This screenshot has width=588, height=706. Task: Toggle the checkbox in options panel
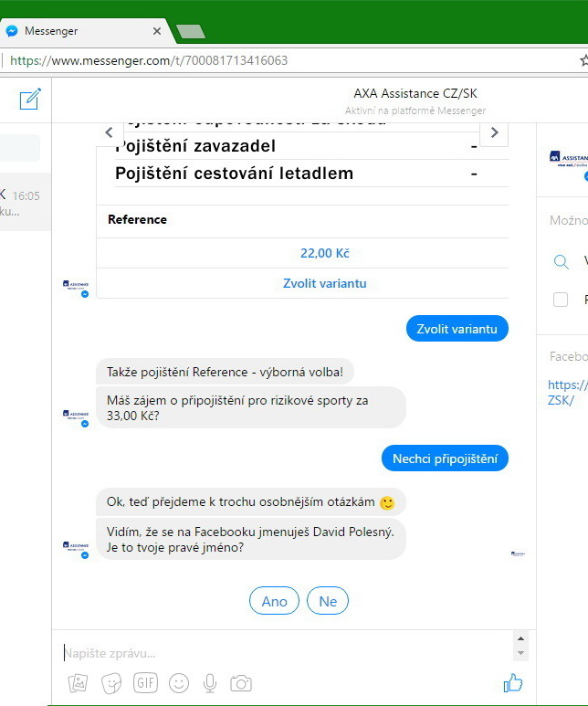[561, 300]
